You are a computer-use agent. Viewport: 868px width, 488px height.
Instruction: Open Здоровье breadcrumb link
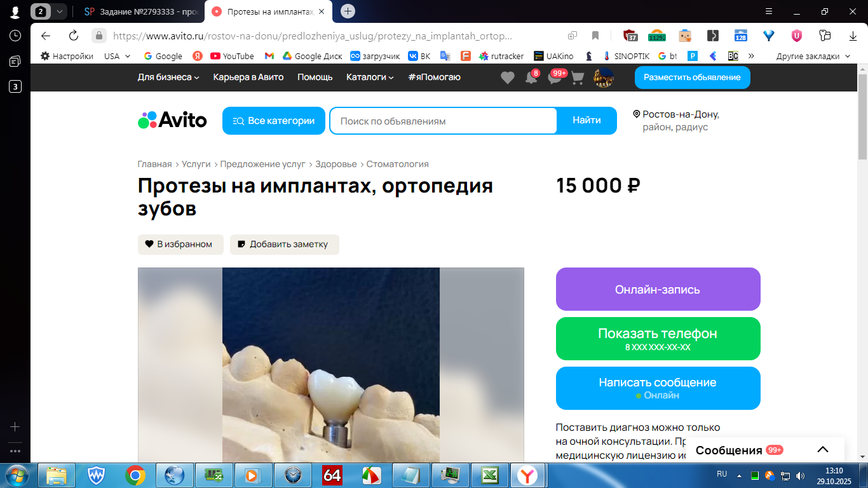pyautogui.click(x=336, y=164)
